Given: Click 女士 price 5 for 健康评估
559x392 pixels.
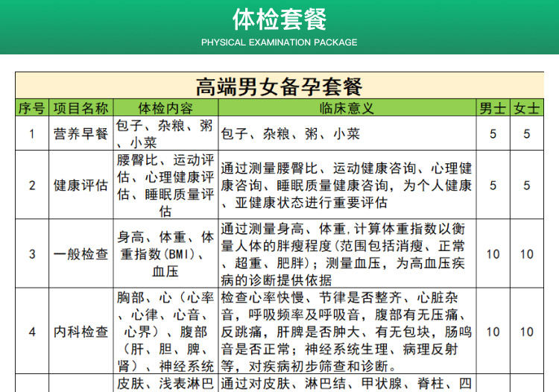Looking at the screenshot, I should [526, 185].
